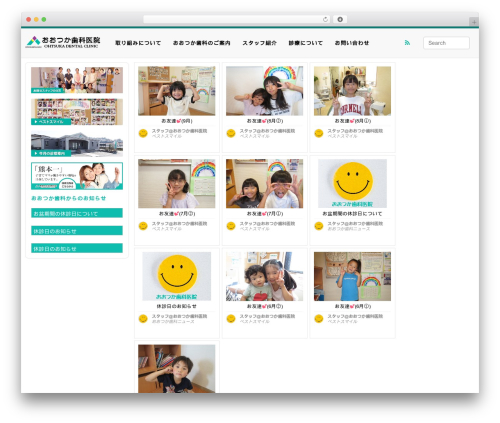Open photo of girl posing by bookshelf

coord(177,91)
